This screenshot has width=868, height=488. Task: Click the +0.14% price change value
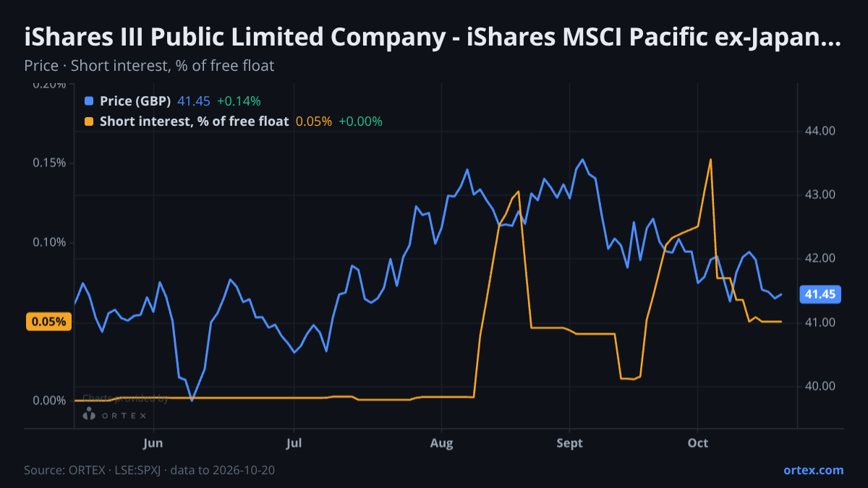pos(239,101)
